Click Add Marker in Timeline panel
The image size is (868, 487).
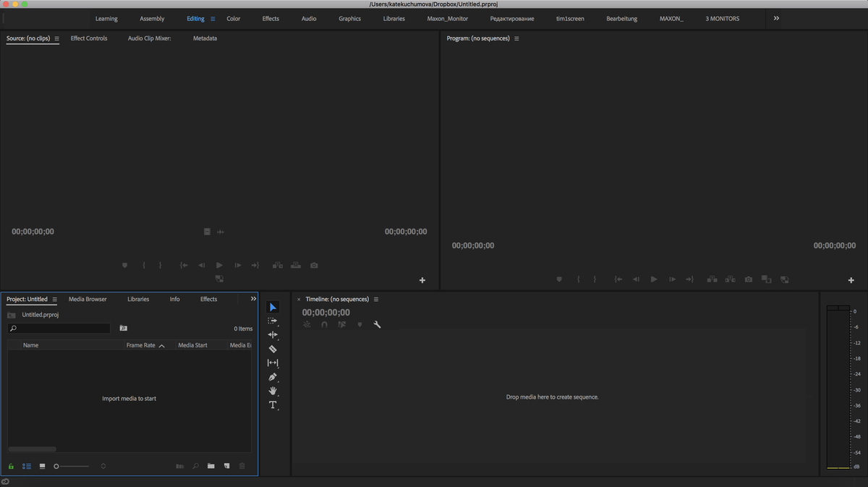coord(359,325)
